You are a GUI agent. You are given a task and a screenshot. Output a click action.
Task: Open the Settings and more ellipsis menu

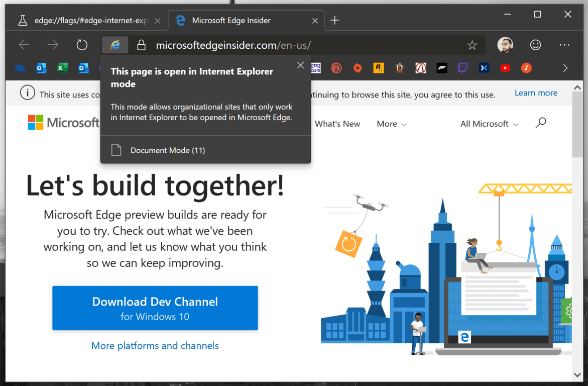click(564, 45)
